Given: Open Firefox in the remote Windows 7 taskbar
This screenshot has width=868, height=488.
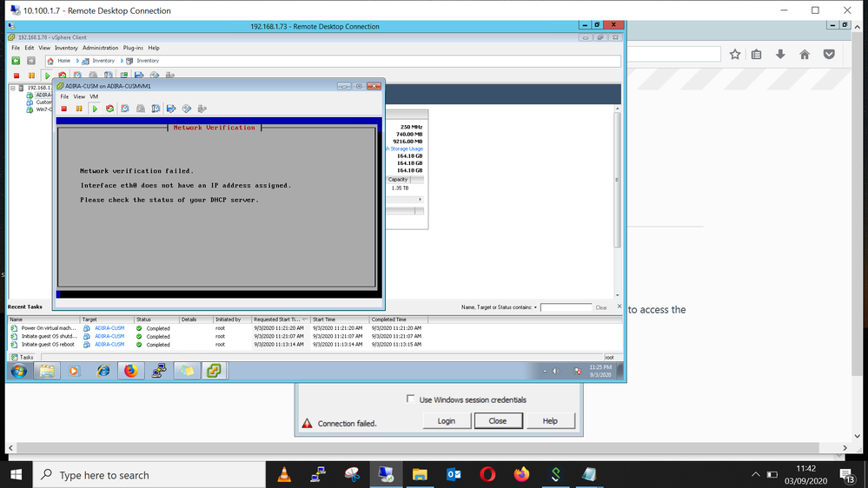Looking at the screenshot, I should (130, 371).
